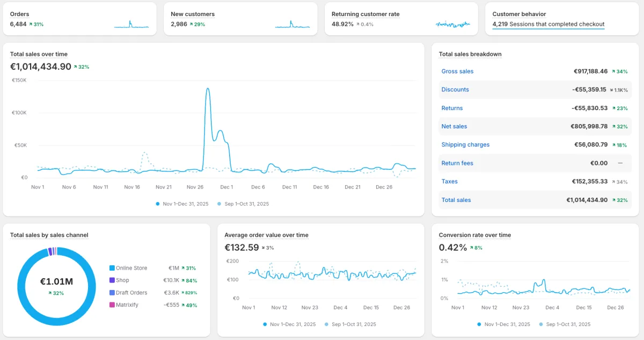
Task: Toggle Sep 1–Oct 31 series in Total sales chart
Action: [243, 204]
